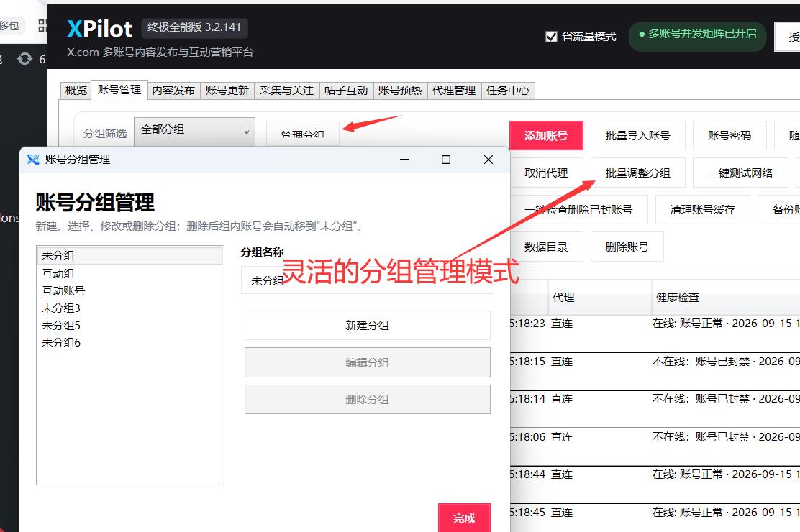This screenshot has height=532, width=800.
Task: Open the 代理管理 tab
Action: pos(454,91)
